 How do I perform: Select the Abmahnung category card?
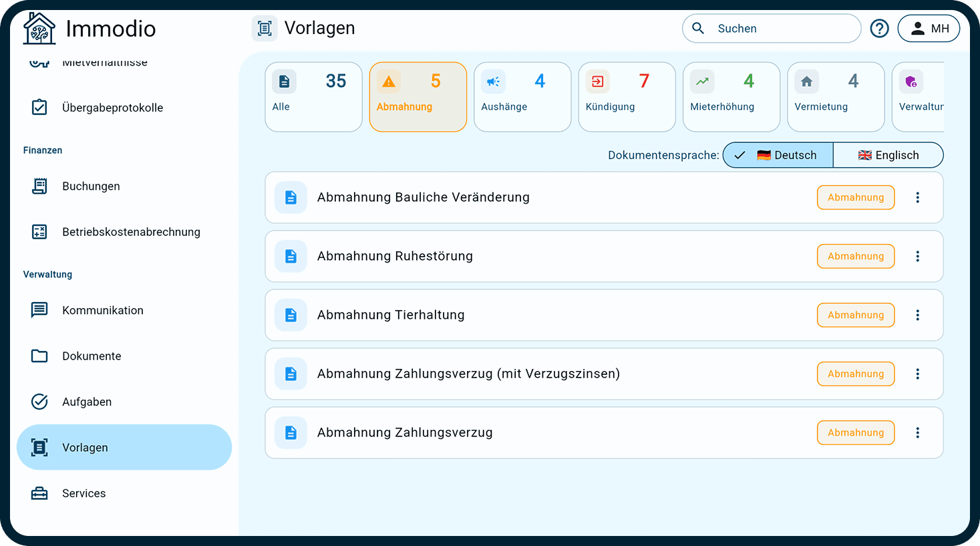click(x=418, y=97)
